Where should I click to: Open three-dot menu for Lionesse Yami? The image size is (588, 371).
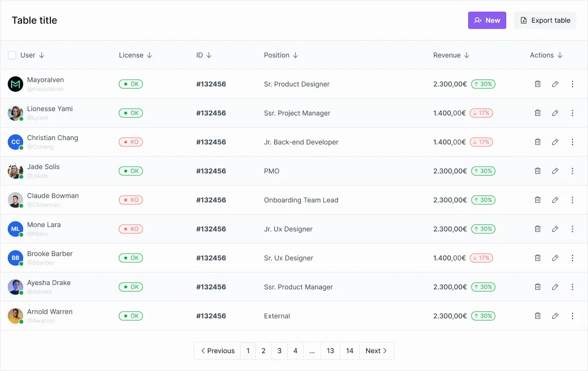pos(573,113)
